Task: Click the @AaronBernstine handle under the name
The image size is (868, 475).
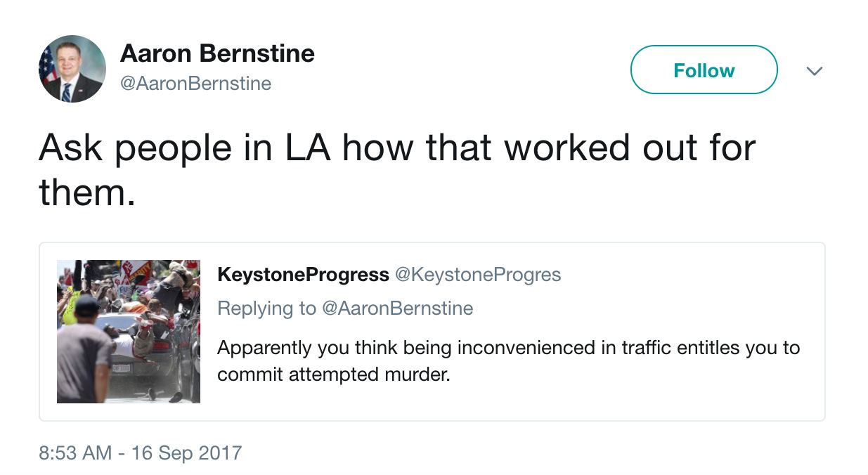Action: (x=195, y=84)
